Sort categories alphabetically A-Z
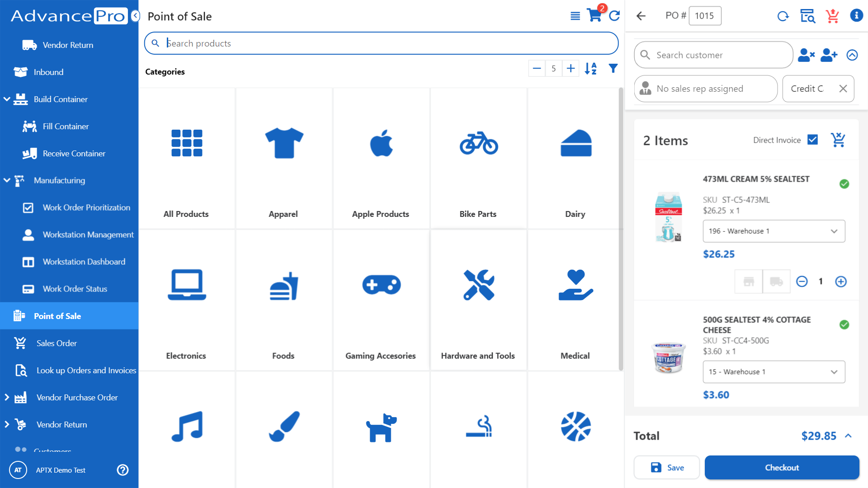This screenshot has width=868, height=488. click(590, 69)
